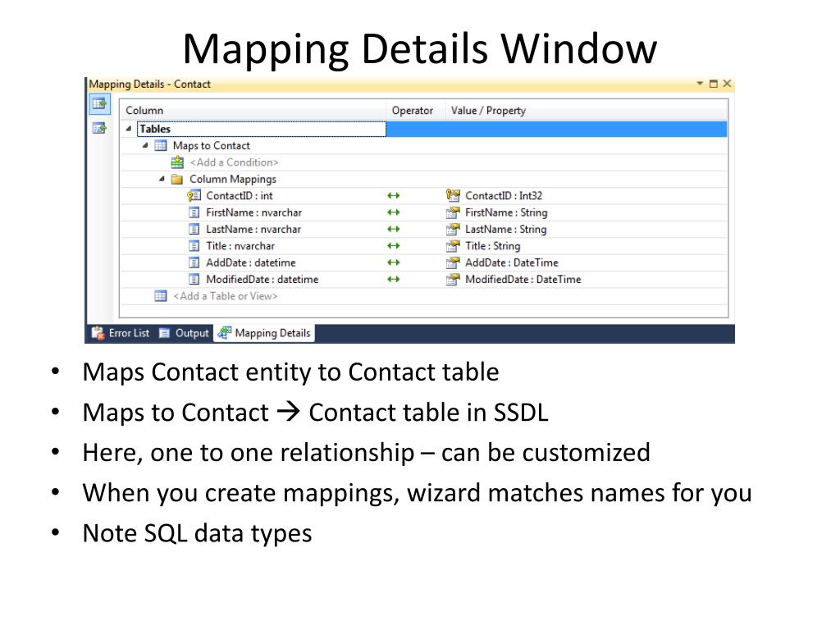Select AddDate : datetime column text
Viewport: 840px width, 630px height.
pyautogui.click(x=251, y=262)
